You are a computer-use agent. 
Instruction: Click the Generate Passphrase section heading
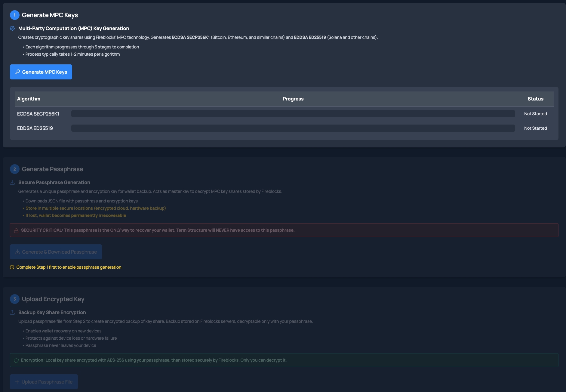pyautogui.click(x=52, y=169)
